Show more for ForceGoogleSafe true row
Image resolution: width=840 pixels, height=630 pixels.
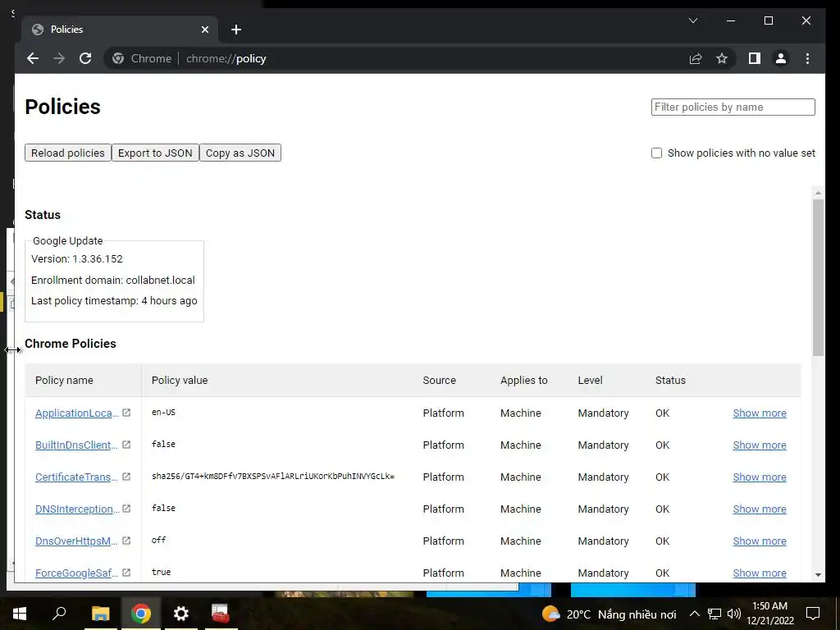(759, 573)
